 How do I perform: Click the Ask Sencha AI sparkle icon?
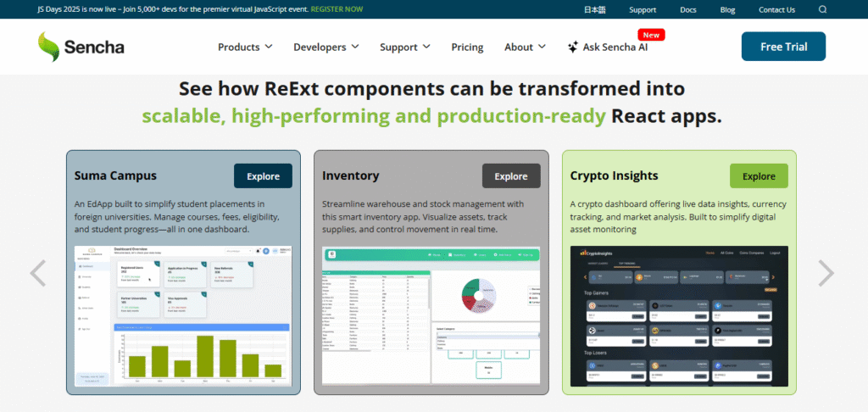(573, 47)
